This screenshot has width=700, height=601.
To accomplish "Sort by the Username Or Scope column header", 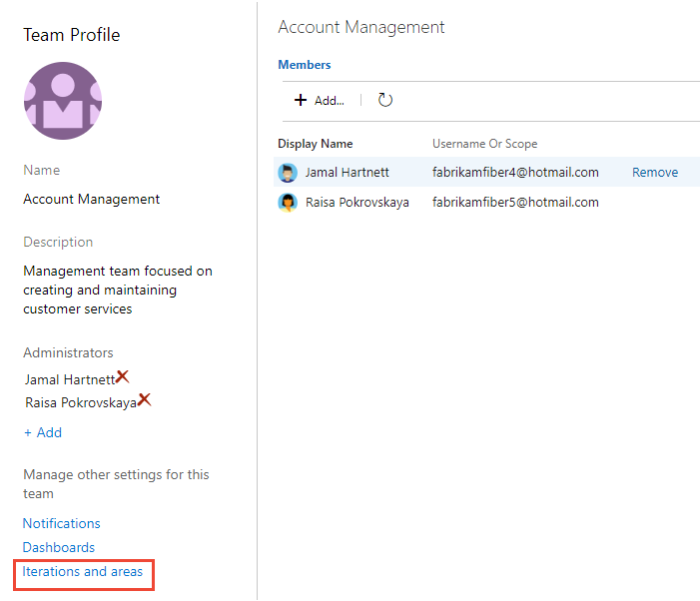I will coord(485,144).
